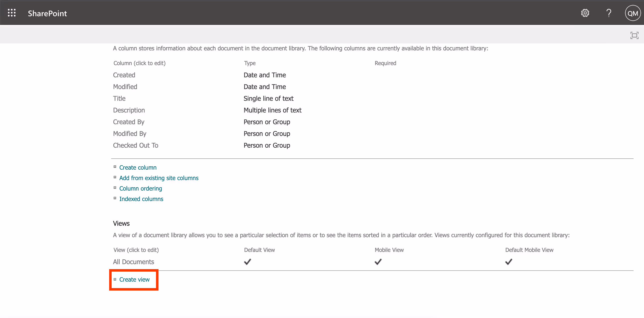The height and width of the screenshot is (318, 644).
Task: Edit the Checked Out To column
Action: pyautogui.click(x=136, y=145)
